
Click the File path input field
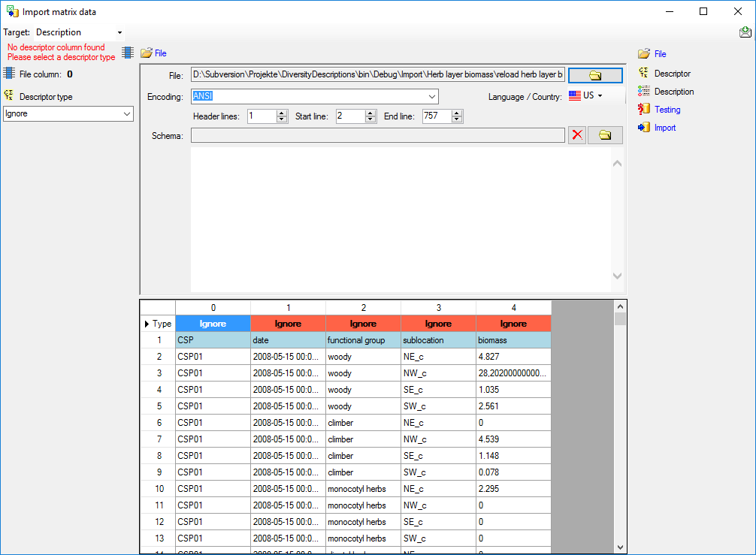(x=378, y=74)
